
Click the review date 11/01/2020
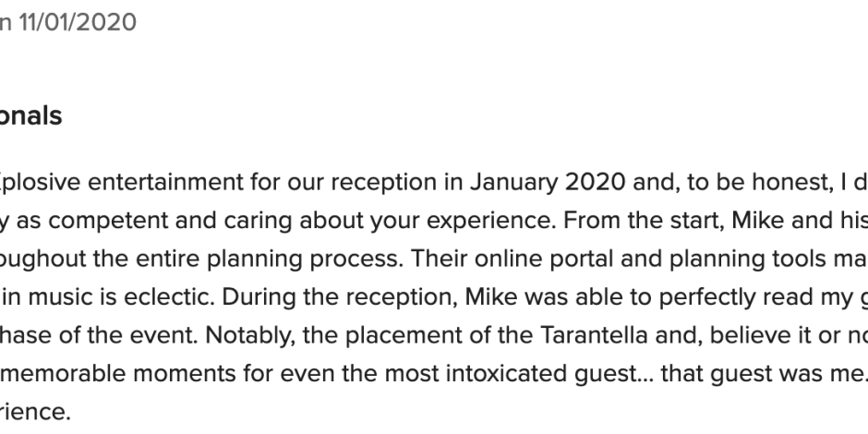pos(78,23)
